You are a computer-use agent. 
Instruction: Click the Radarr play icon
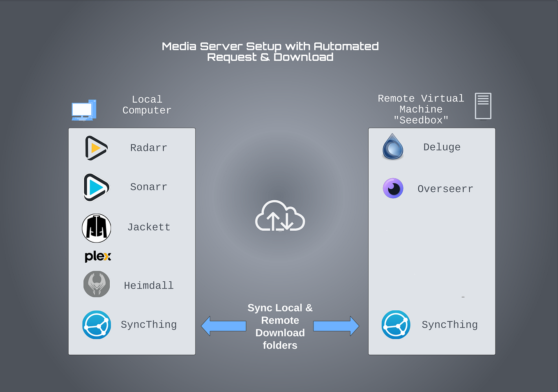pyautogui.click(x=96, y=148)
